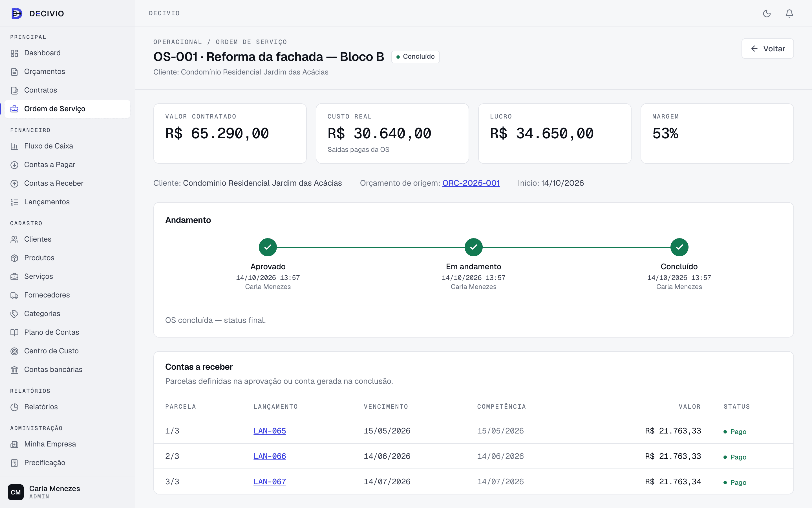Open Plano de Contas menu item
Viewport: 812px width, 508px height.
(x=67, y=332)
